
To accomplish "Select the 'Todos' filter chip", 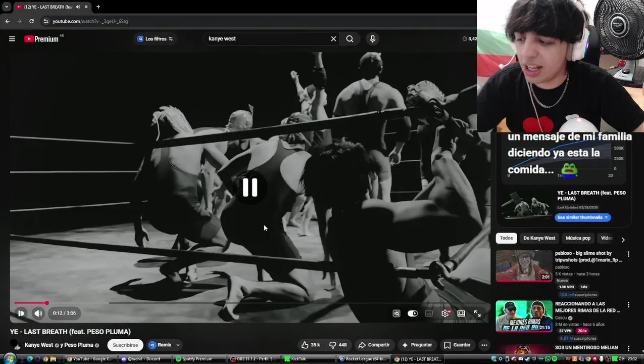I will [x=506, y=238].
